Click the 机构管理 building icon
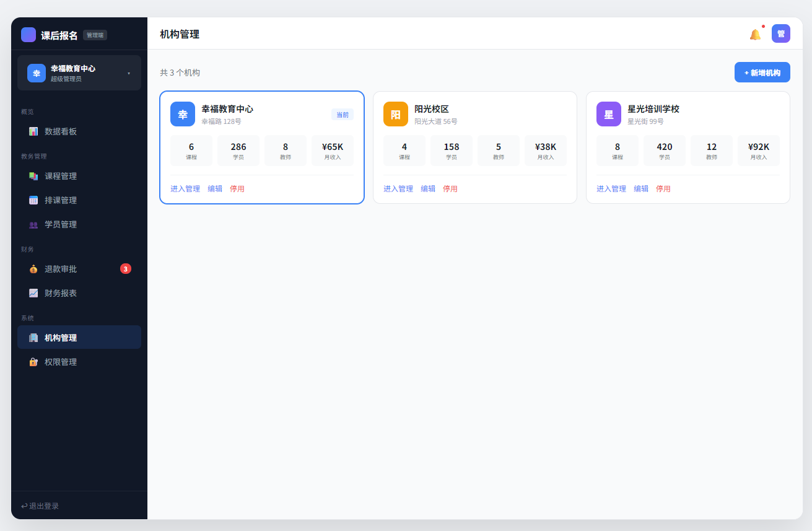This screenshot has height=531, width=812. tap(33, 338)
